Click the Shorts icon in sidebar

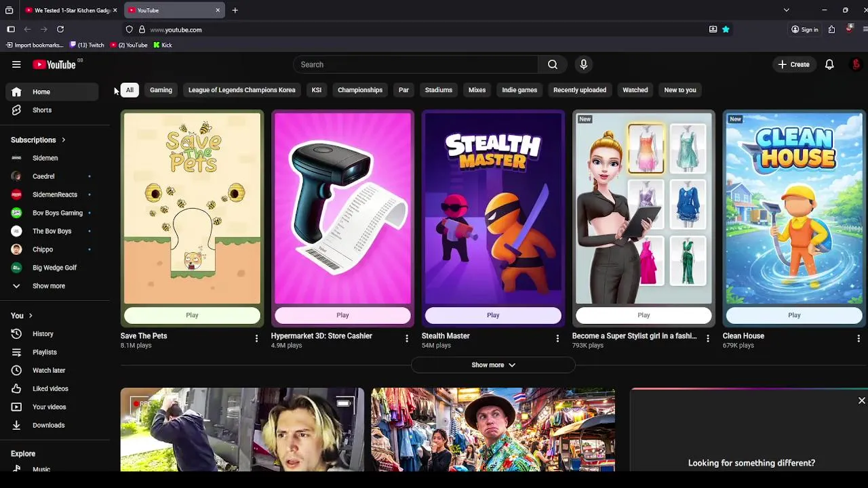click(16, 110)
